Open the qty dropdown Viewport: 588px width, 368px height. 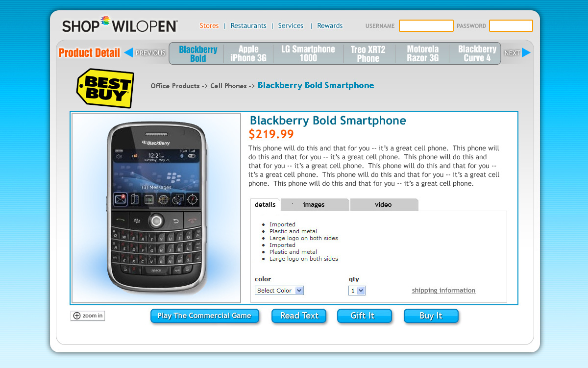pos(357,291)
